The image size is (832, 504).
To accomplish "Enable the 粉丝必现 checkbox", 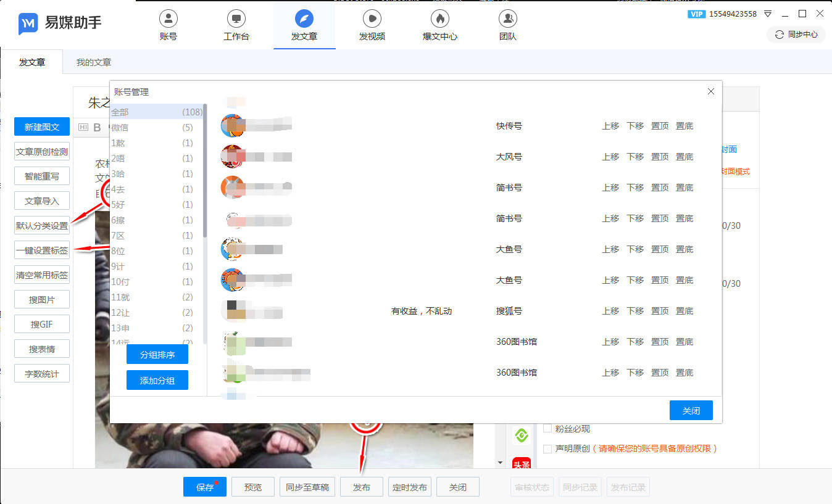I will click(547, 428).
